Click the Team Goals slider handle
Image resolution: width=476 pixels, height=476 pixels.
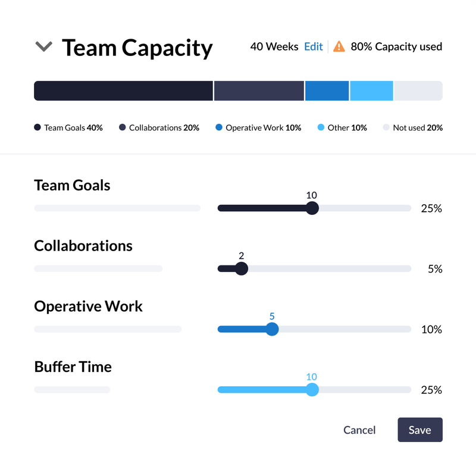(312, 208)
